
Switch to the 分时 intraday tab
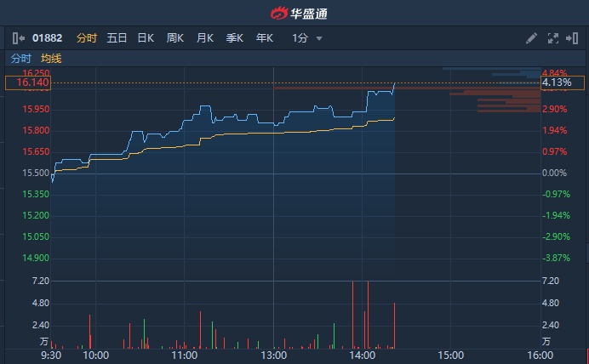[x=87, y=38]
